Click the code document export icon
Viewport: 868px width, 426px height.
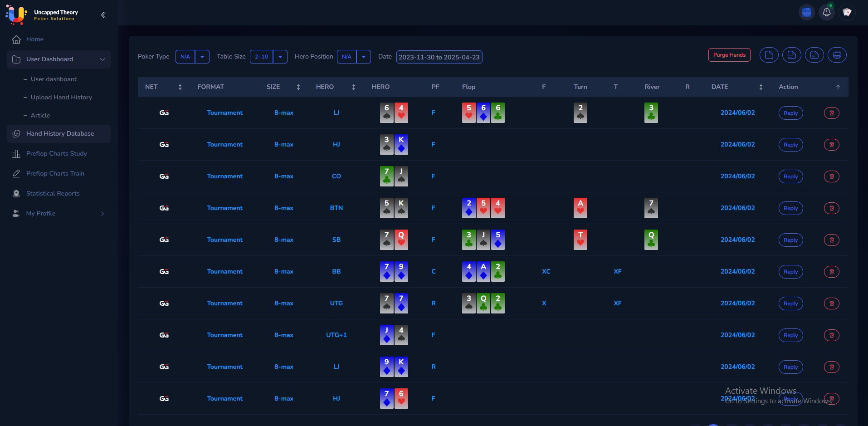coord(814,55)
